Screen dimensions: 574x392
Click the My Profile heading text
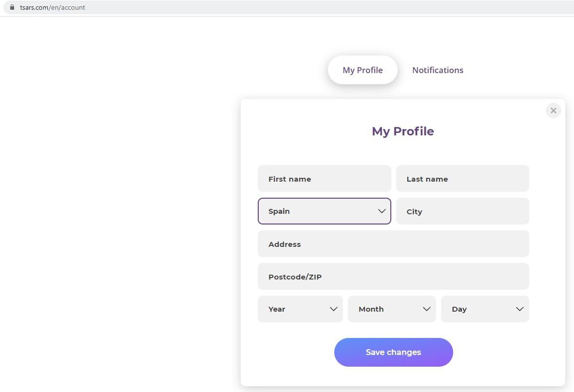pyautogui.click(x=402, y=131)
